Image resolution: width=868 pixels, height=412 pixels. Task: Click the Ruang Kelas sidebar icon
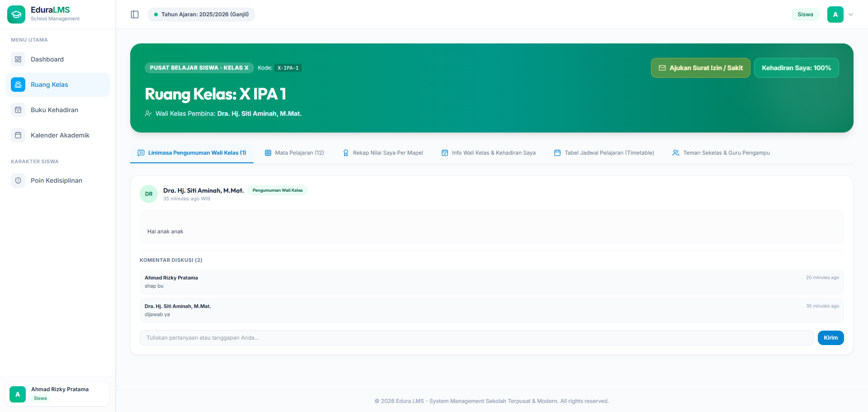pos(18,85)
